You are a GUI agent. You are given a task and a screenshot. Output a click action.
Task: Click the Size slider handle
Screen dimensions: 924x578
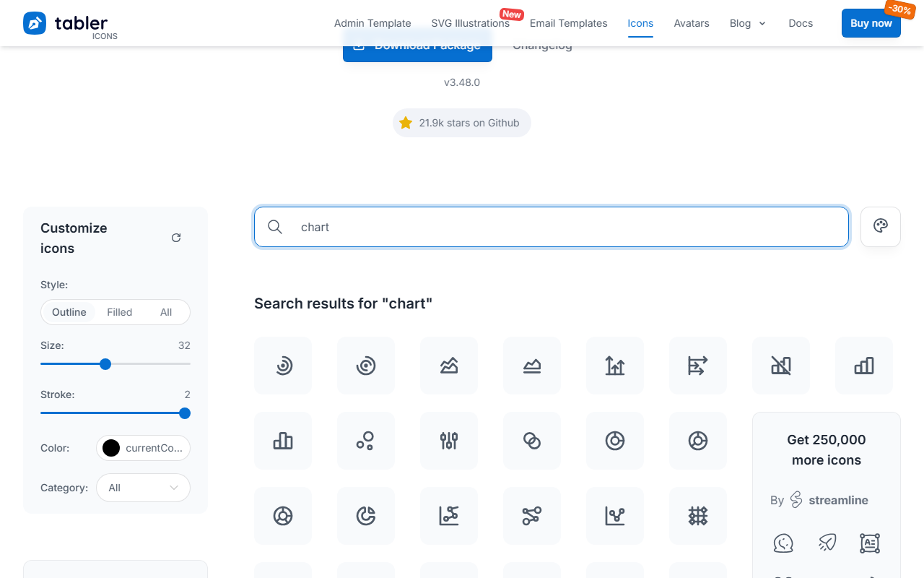(105, 364)
